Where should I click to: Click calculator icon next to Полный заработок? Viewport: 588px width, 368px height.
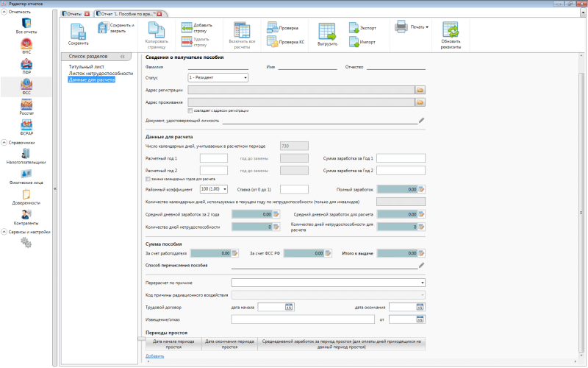[421, 189]
